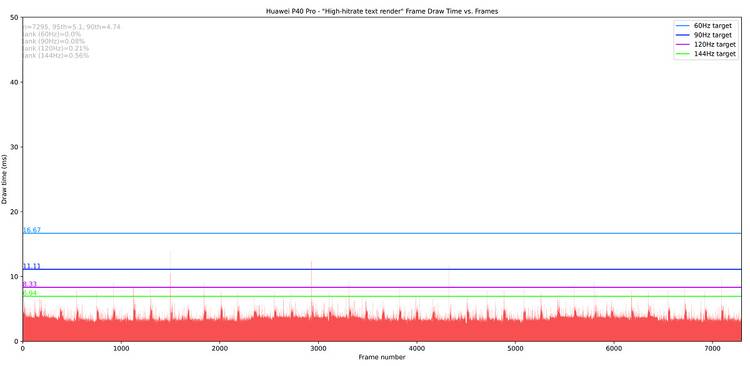The height and width of the screenshot is (366, 750).
Task: Click the 6.94 threshold label
Action: tap(30, 293)
